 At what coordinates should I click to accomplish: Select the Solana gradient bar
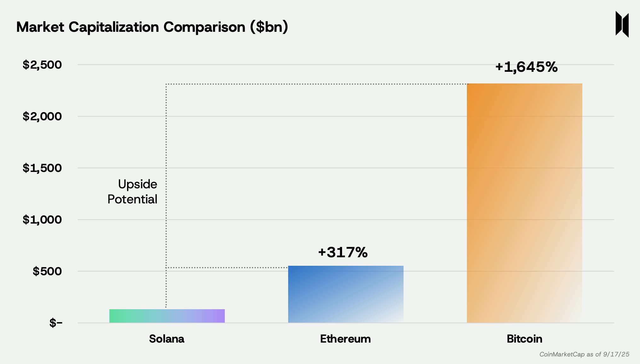[167, 316]
